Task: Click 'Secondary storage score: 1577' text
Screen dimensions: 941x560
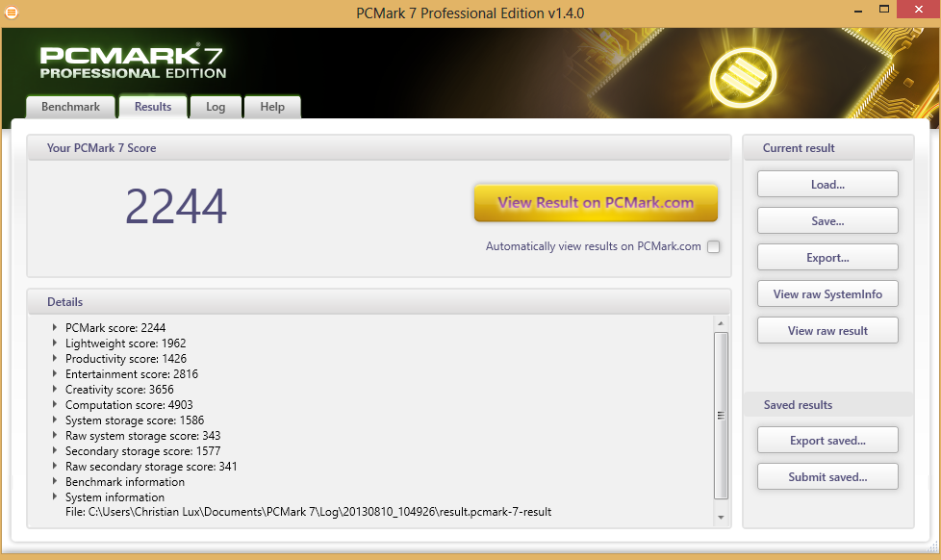Action: (x=142, y=451)
